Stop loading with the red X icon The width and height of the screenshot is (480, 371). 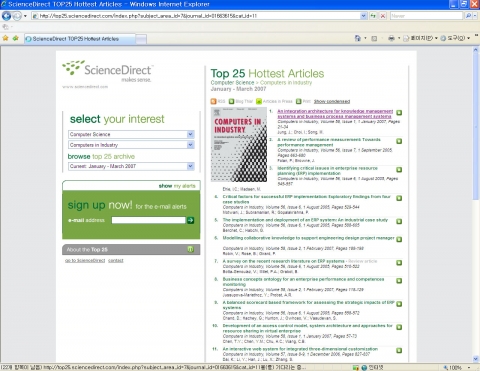pos(383,16)
